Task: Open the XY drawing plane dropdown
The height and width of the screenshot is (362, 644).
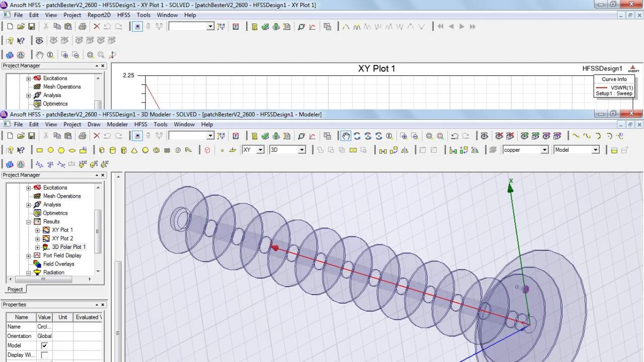Action: [260, 150]
